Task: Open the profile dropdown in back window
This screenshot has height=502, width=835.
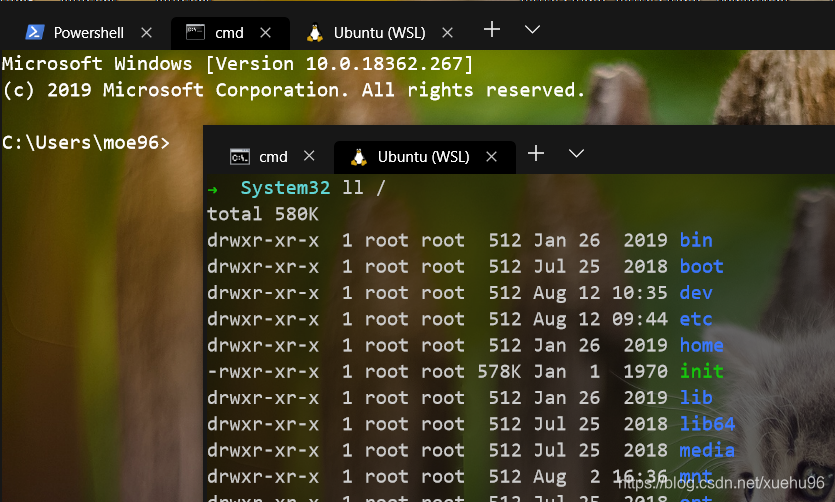Action: coord(532,30)
